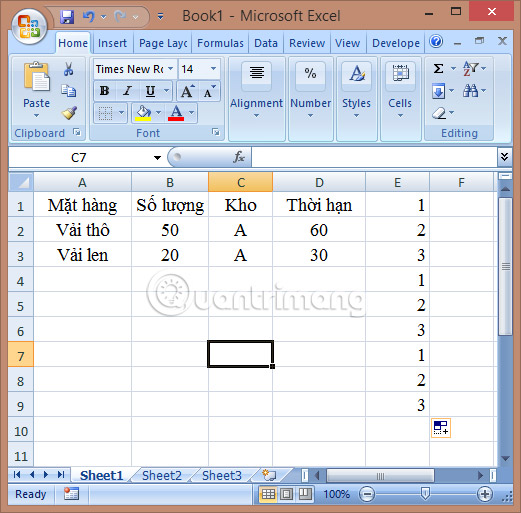Viewport: 521px width, 513px height.
Task: Open the Data ribbon tab
Action: pyautogui.click(x=266, y=43)
